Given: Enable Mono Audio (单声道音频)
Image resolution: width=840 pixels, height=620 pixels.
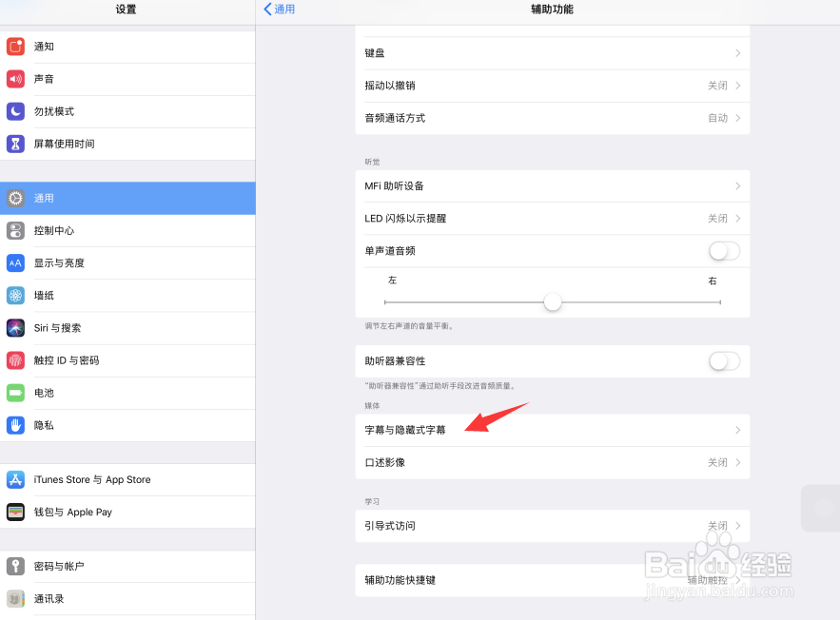Looking at the screenshot, I should pyautogui.click(x=723, y=251).
